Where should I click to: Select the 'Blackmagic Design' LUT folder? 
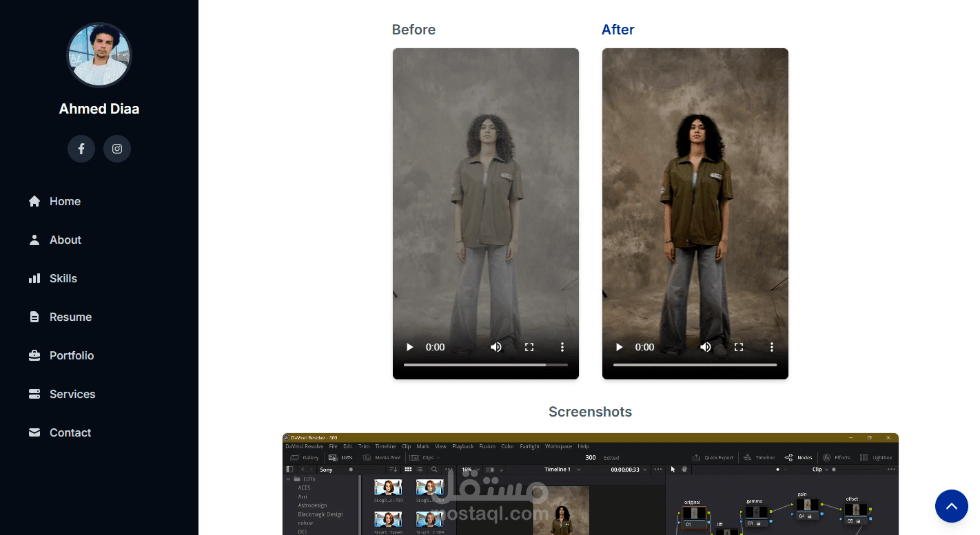pyautogui.click(x=320, y=514)
